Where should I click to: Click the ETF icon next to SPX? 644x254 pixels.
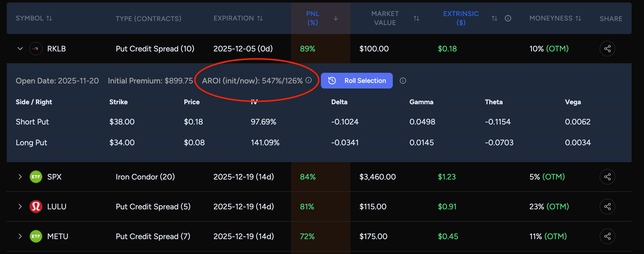pyautogui.click(x=36, y=177)
